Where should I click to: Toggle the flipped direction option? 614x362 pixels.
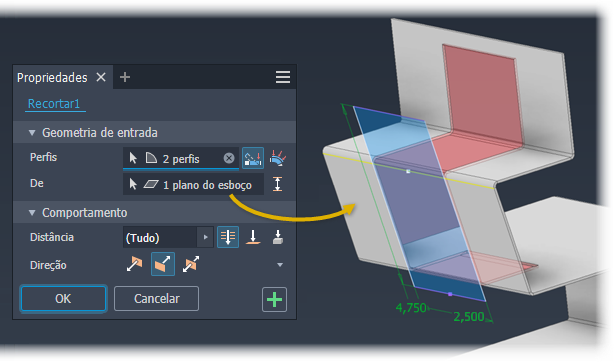[163, 264]
